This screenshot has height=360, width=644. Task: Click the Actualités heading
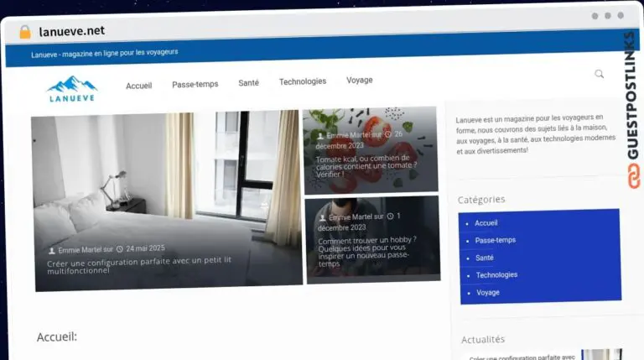pos(483,340)
